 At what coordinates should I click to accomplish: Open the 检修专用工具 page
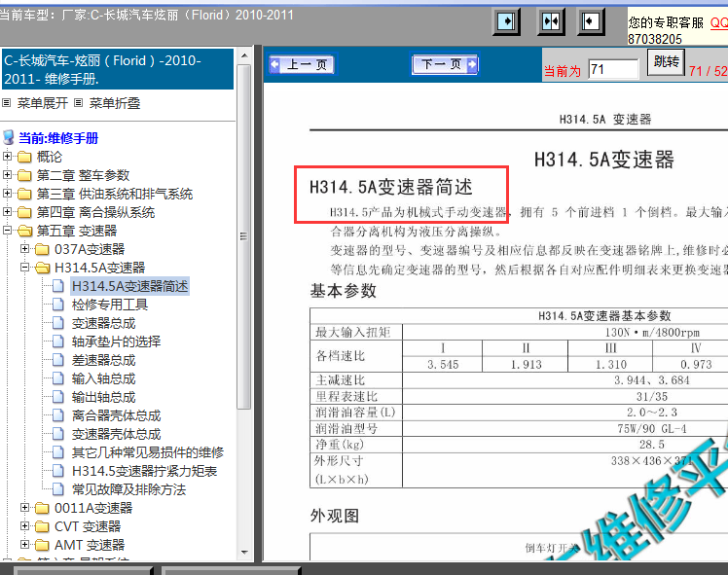(x=110, y=305)
